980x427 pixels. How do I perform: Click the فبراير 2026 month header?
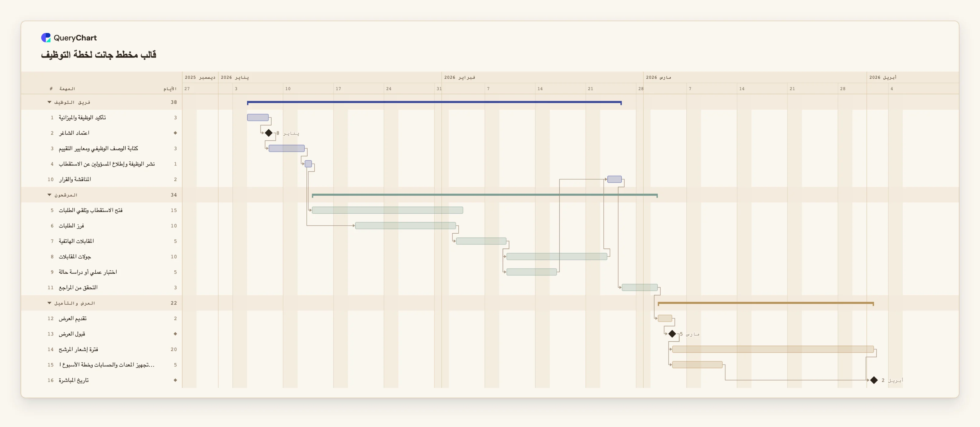460,77
